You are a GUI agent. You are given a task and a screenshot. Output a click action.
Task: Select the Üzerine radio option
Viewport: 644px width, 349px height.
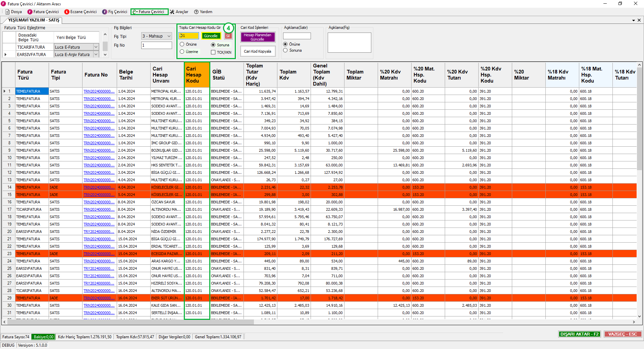click(182, 52)
